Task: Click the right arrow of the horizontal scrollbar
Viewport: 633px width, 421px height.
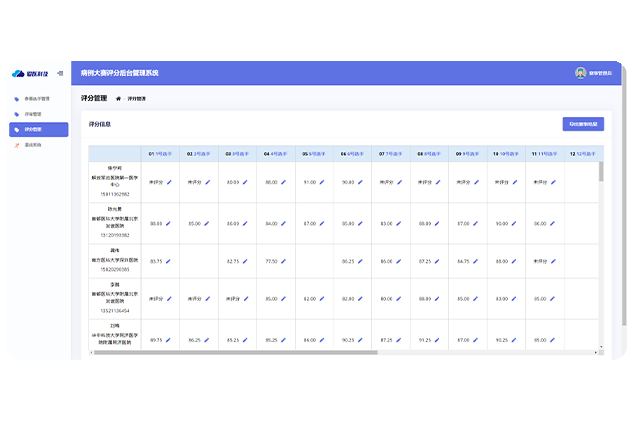Action: point(595,352)
